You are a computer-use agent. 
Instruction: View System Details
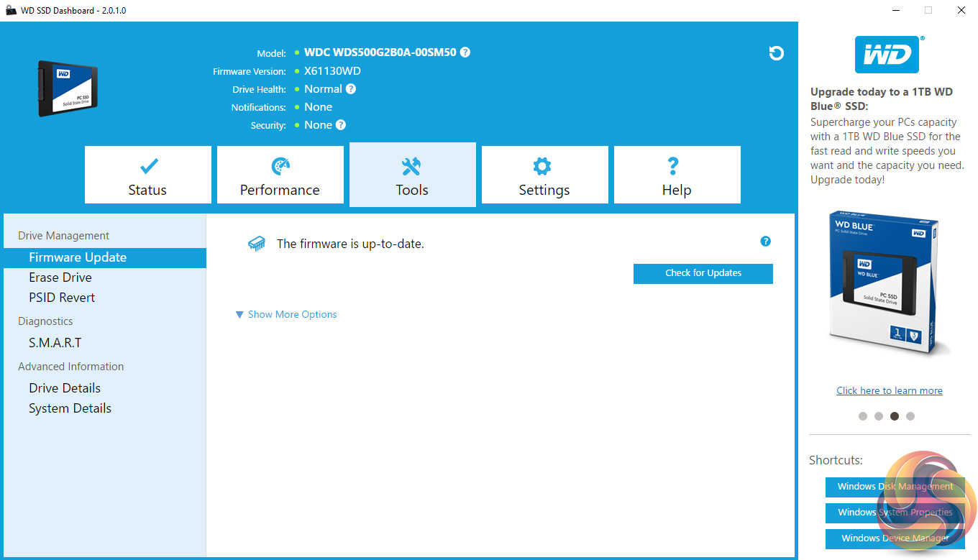(x=70, y=408)
